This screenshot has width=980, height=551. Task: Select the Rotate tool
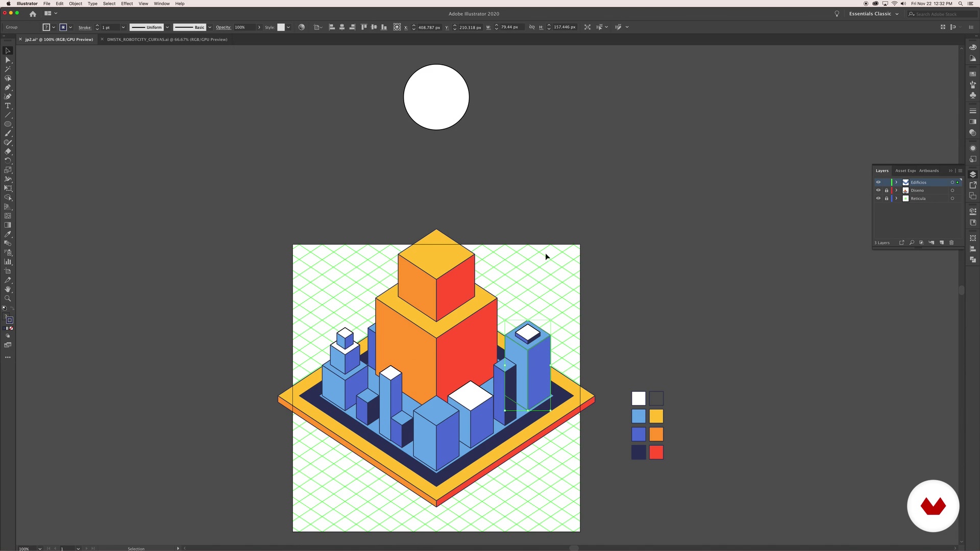click(x=8, y=161)
